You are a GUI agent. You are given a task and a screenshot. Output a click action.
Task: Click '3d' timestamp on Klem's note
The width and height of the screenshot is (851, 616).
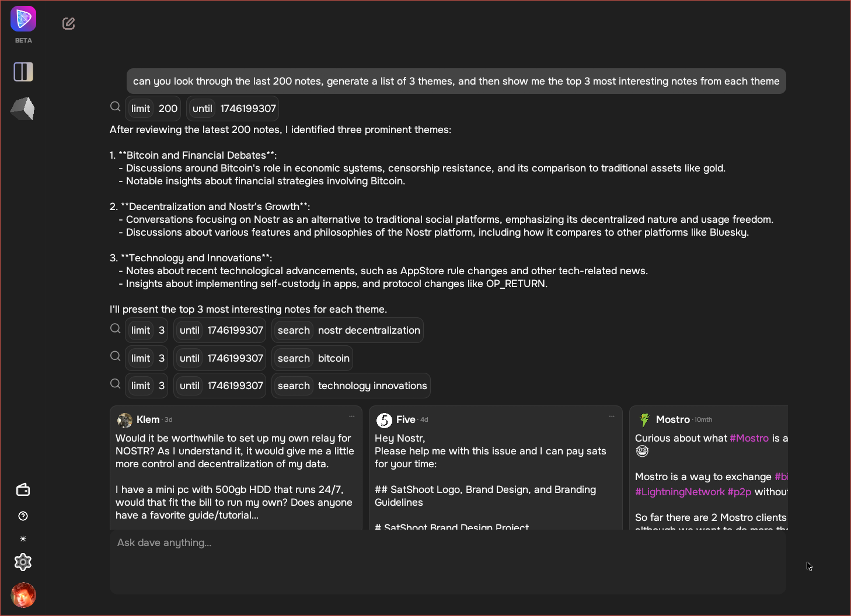click(168, 419)
